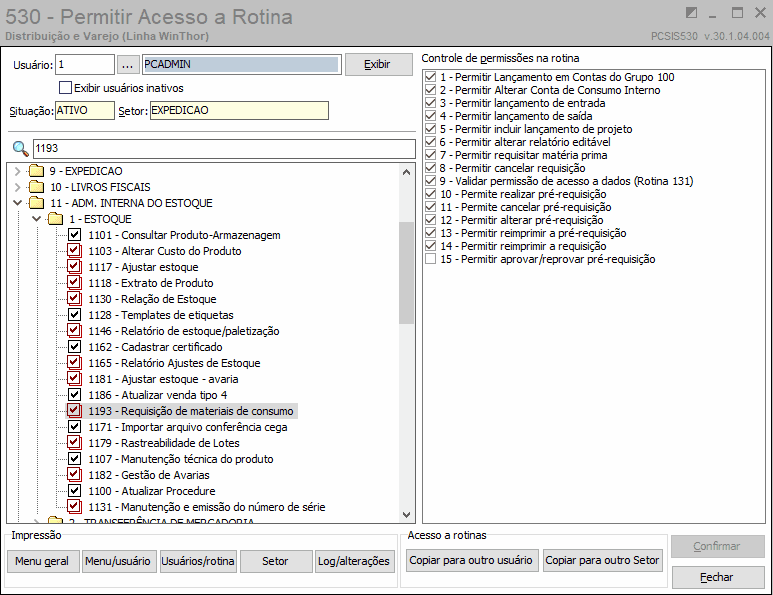Open the Log/alterações report

tap(355, 561)
